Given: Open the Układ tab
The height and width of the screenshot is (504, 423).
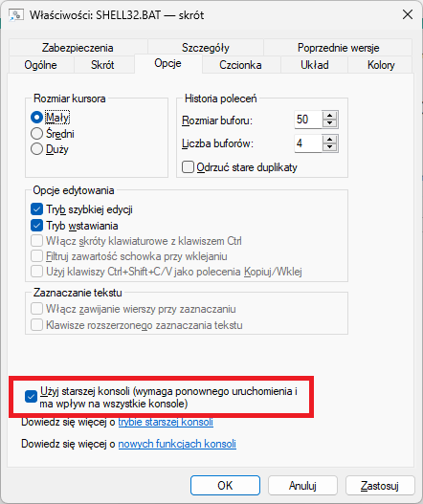Looking at the screenshot, I should (314, 65).
